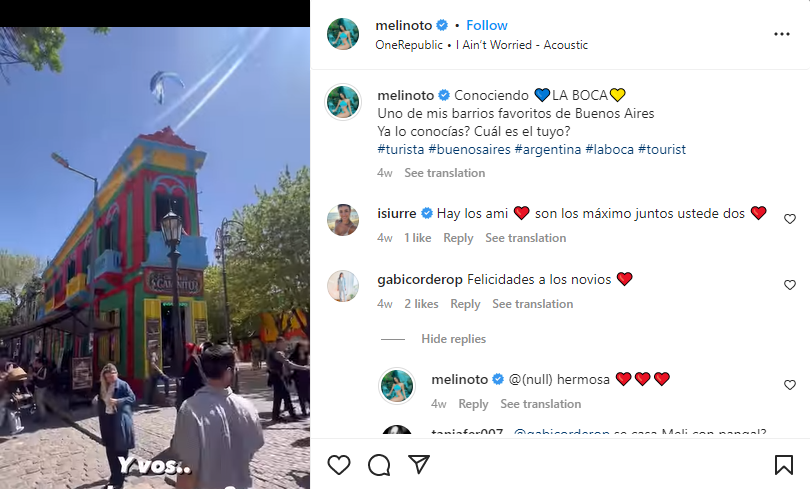The width and height of the screenshot is (810, 489).
Task: Expand See translation on isiurre's comment
Action: pos(525,238)
